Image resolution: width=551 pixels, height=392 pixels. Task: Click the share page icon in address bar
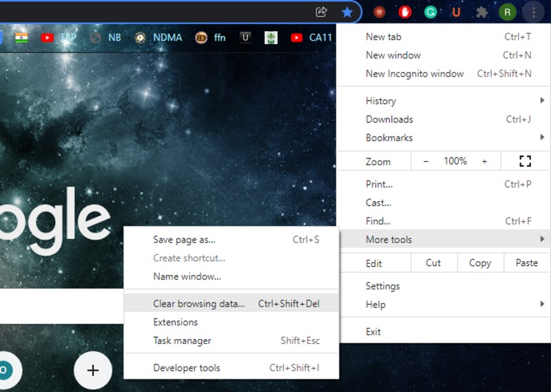pos(321,12)
